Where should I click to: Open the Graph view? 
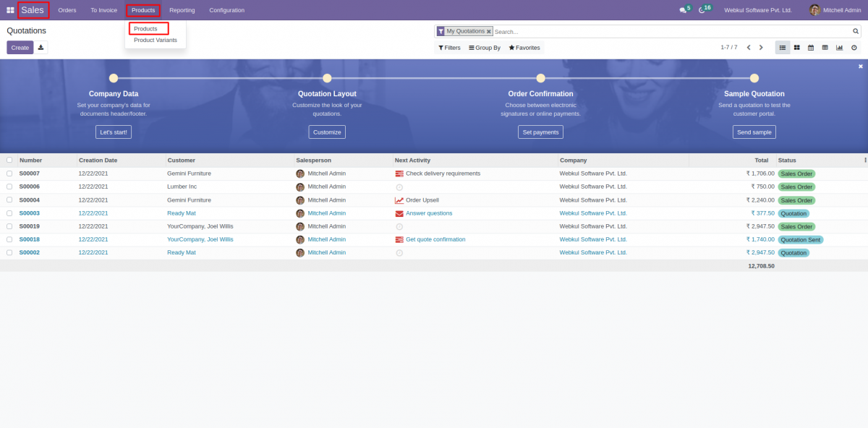(839, 48)
